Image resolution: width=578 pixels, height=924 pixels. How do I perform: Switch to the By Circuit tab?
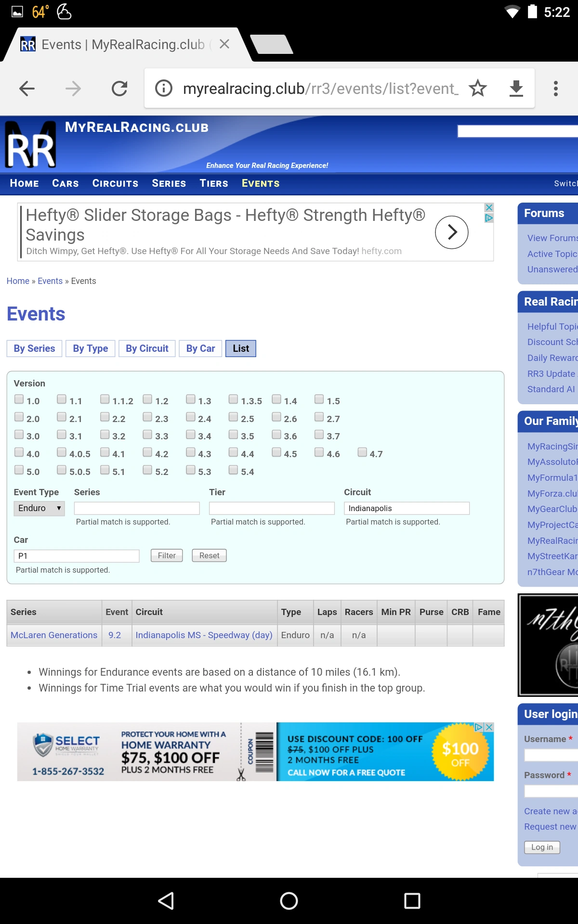click(147, 348)
